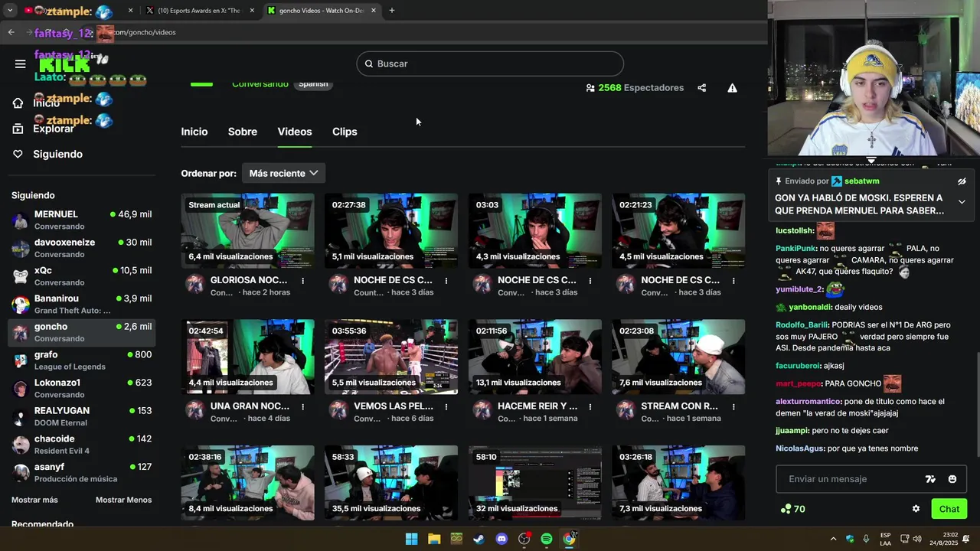The image size is (980, 551).
Task: Open three-dot menu for UNA GRAN NOC... video
Action: pyautogui.click(x=302, y=407)
